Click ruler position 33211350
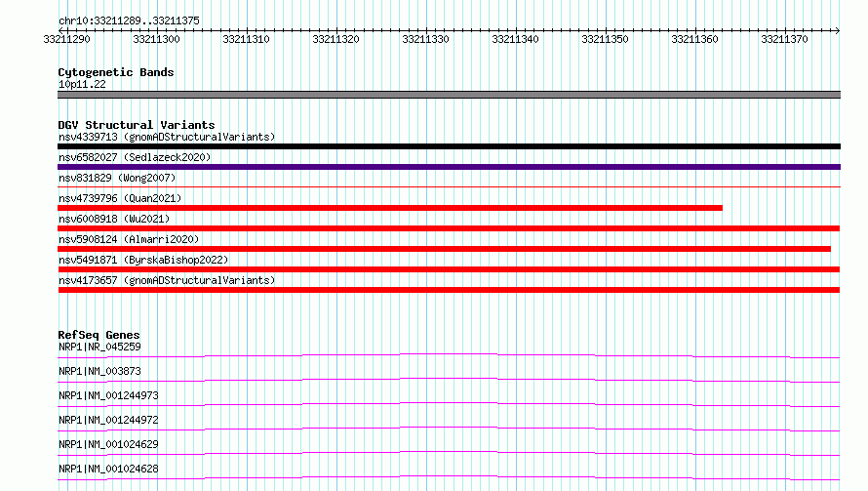The height and width of the screenshot is (491, 868). coord(605,39)
